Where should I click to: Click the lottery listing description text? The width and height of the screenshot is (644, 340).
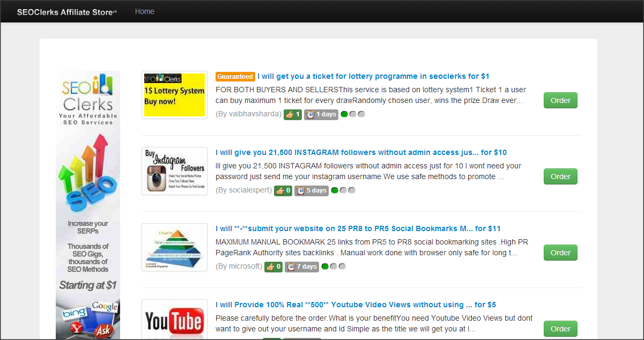coord(371,95)
